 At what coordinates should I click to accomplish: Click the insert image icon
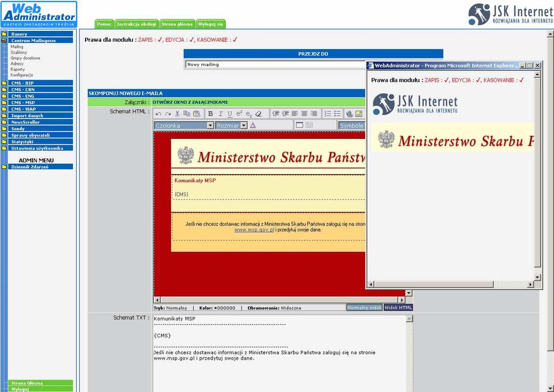(x=359, y=114)
